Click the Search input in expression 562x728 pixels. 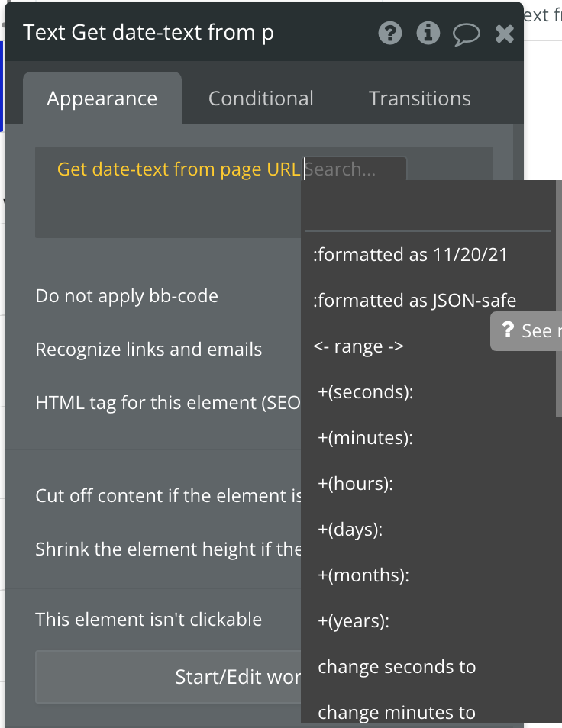pos(354,169)
